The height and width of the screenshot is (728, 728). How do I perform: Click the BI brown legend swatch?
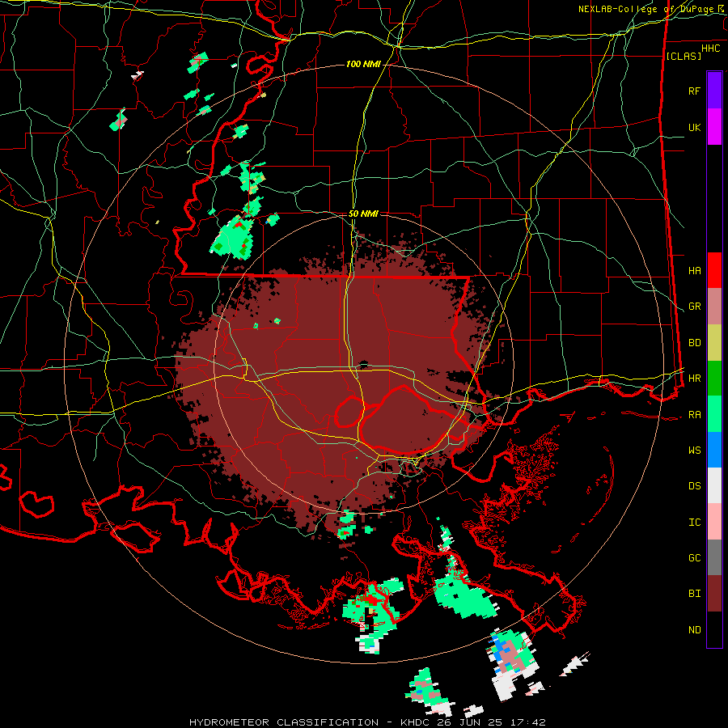714,594
